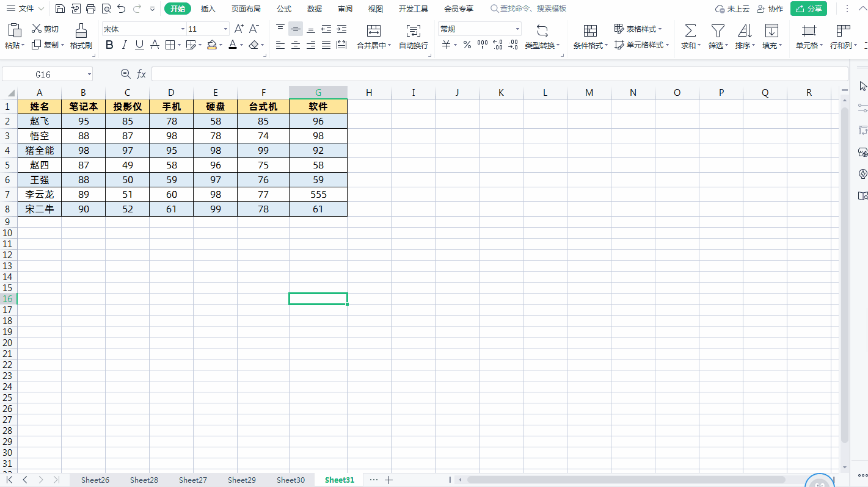
Task: Click the Paste (粘贴) clipboard icon
Action: pyautogui.click(x=15, y=31)
